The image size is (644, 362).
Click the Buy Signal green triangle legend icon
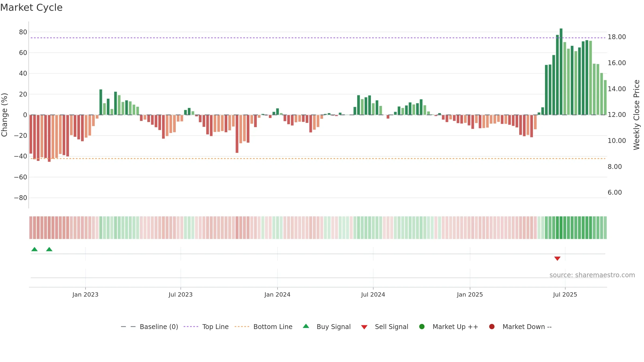tap(306, 326)
